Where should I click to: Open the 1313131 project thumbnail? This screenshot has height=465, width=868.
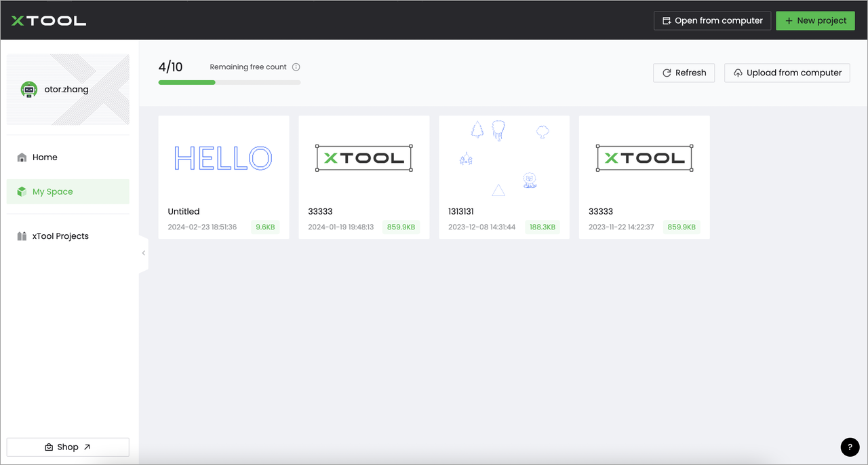click(504, 157)
